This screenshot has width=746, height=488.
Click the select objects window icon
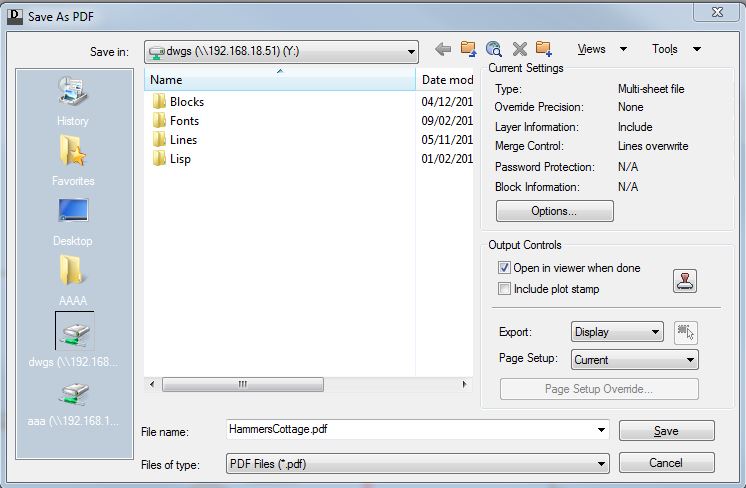click(686, 332)
